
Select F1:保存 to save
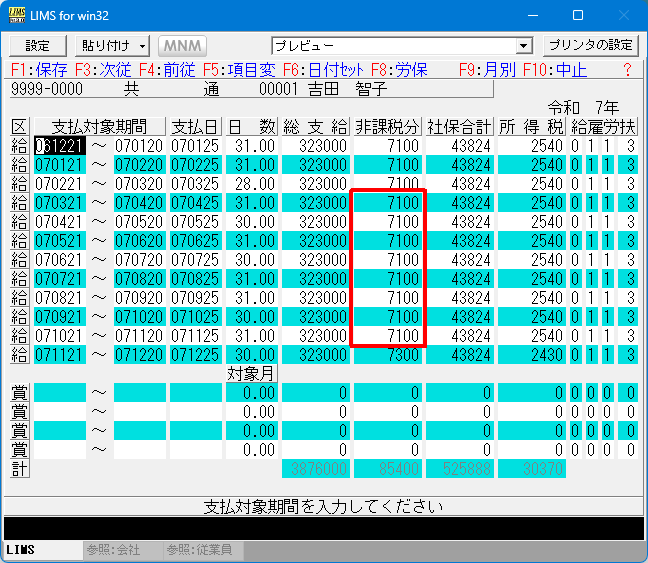tap(39, 70)
